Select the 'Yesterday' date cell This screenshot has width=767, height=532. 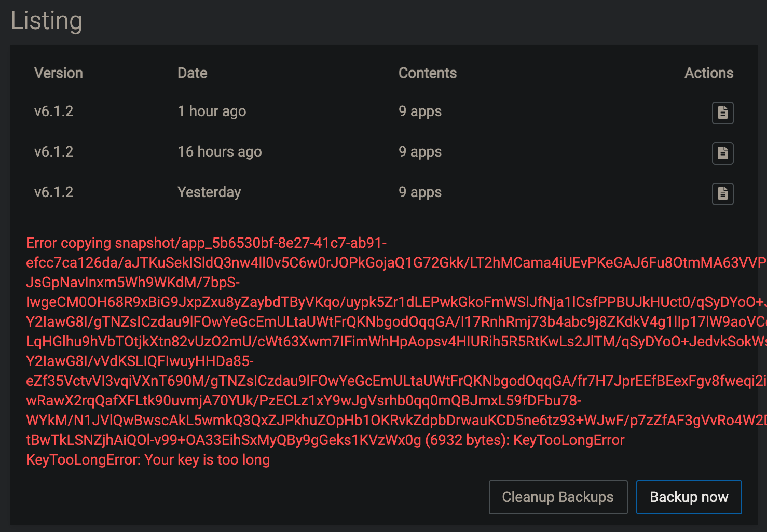click(209, 192)
